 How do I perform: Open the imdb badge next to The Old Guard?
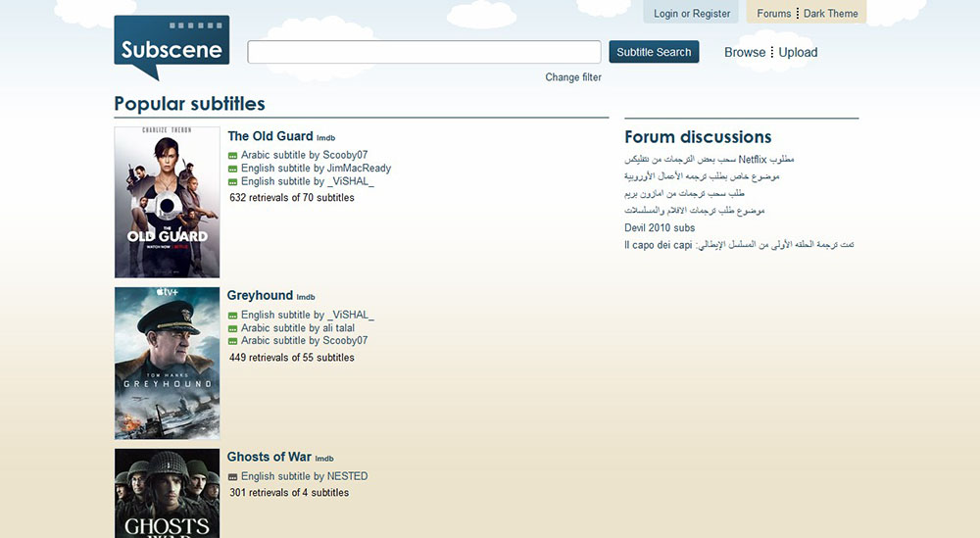(325, 138)
